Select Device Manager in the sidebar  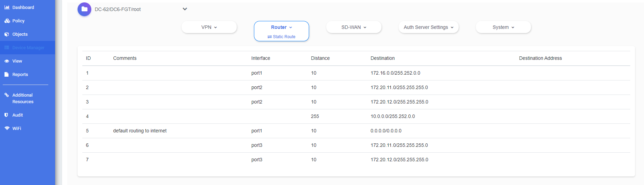pos(28,47)
